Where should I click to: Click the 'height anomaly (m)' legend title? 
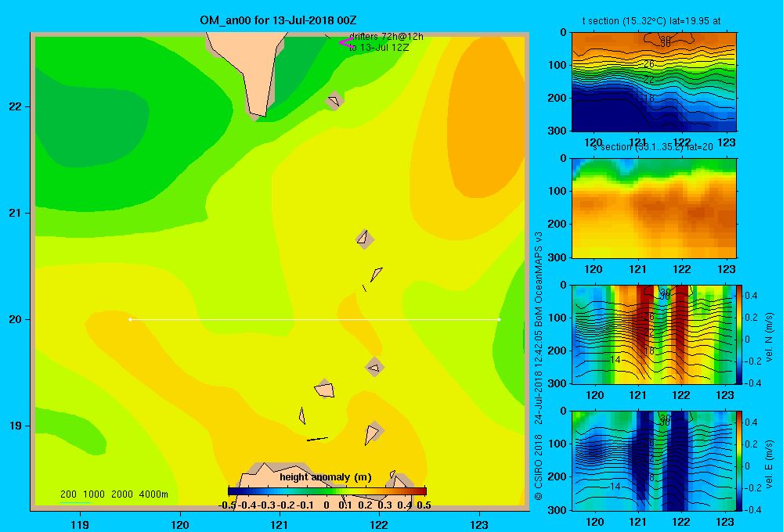(x=326, y=477)
